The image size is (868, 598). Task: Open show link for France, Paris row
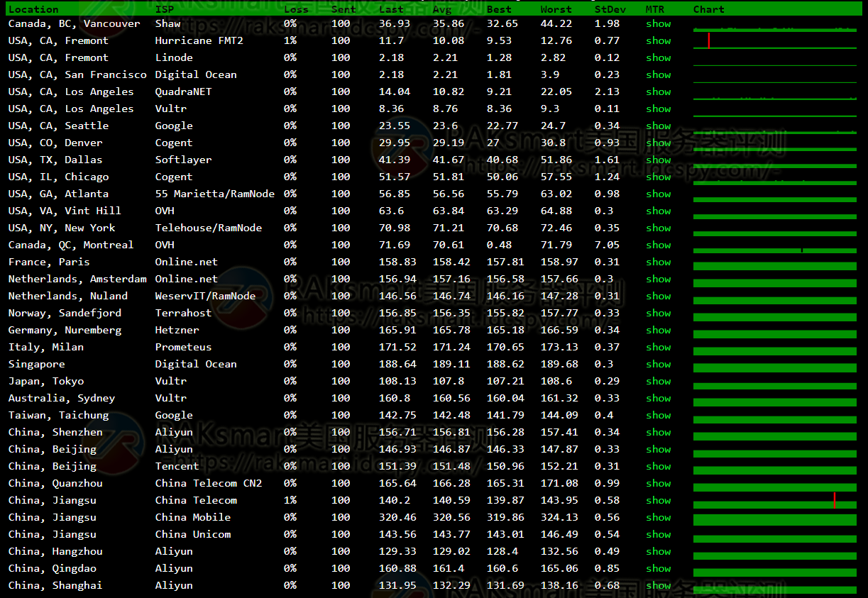pos(658,262)
